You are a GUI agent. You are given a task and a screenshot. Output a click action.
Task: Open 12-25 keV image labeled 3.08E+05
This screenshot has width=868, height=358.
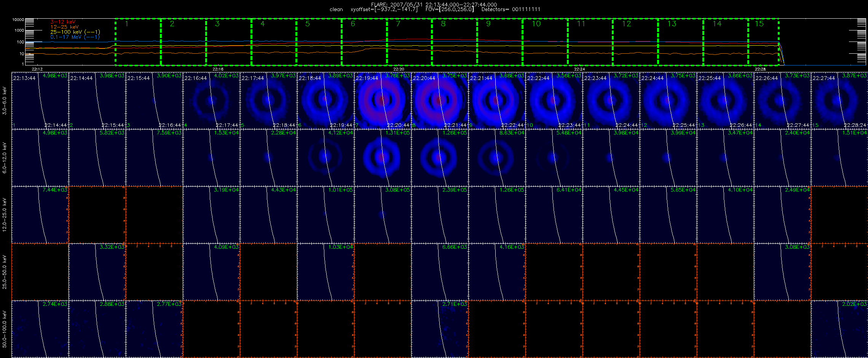tap(383, 214)
